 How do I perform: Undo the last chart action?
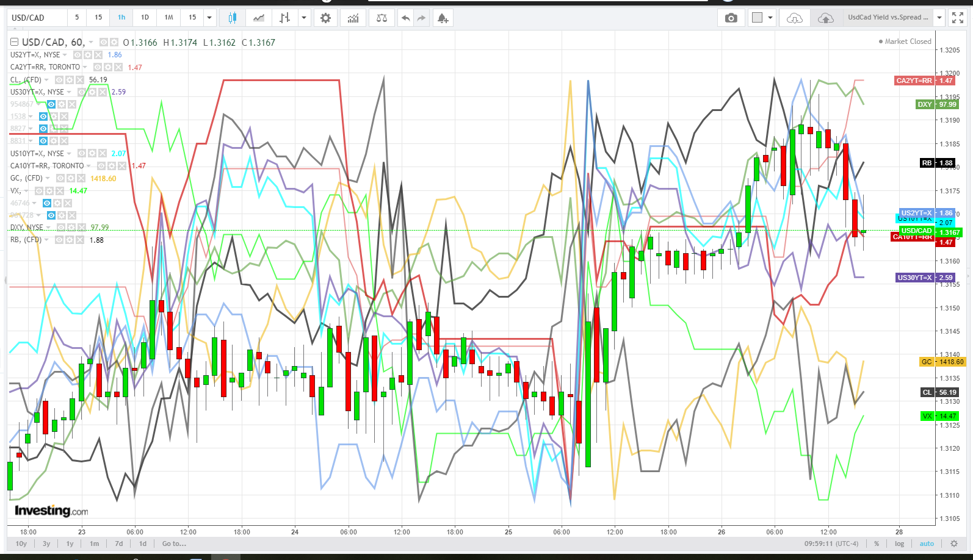[x=405, y=18]
